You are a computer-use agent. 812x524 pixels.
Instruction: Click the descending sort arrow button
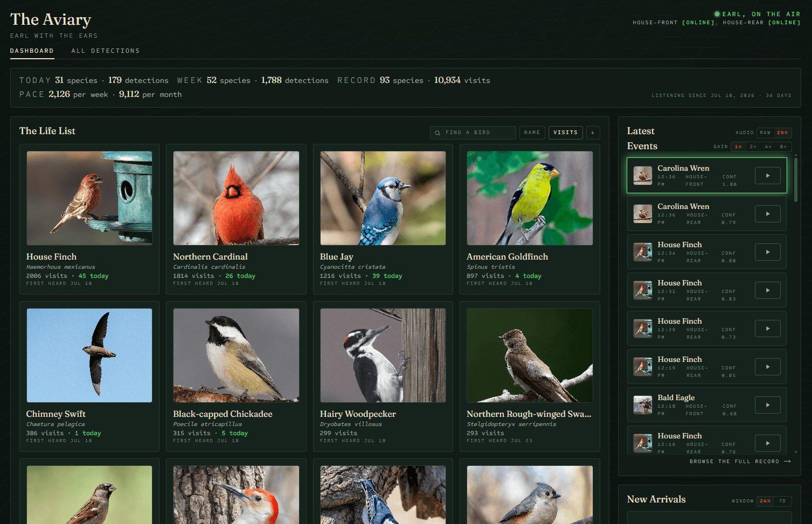pyautogui.click(x=593, y=132)
